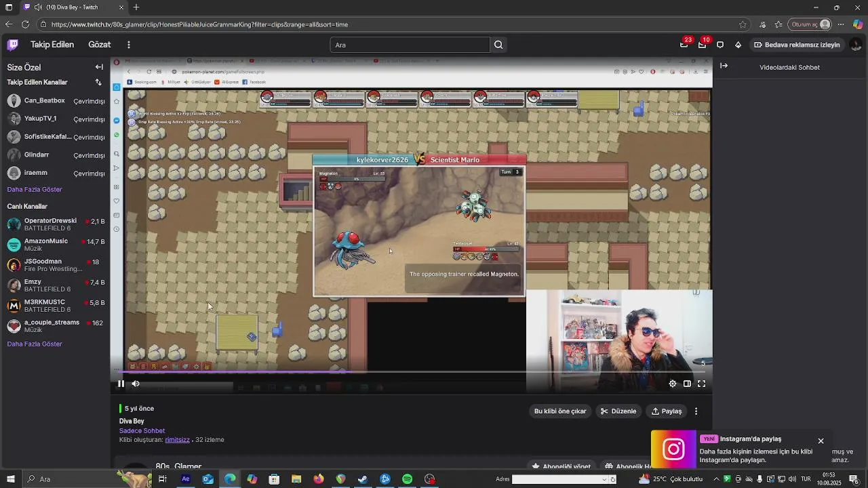
Task: Switch the player to theatre mode
Action: click(687, 384)
